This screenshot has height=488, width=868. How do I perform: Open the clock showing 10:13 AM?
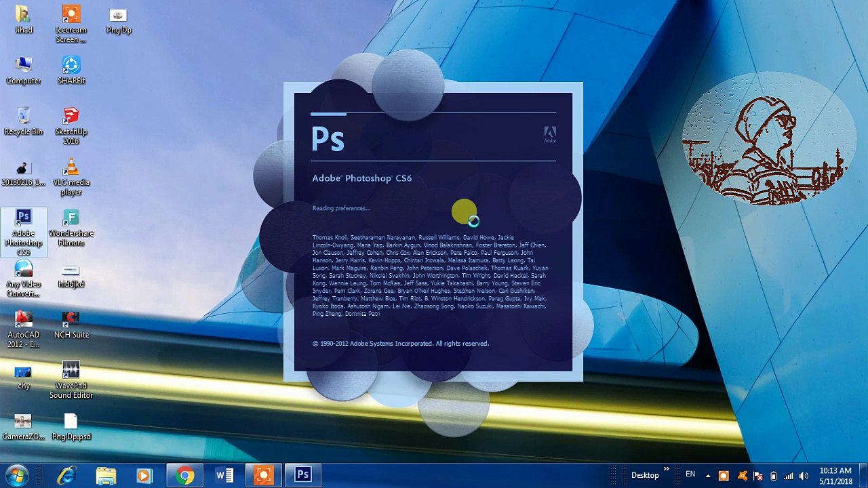pos(835,476)
